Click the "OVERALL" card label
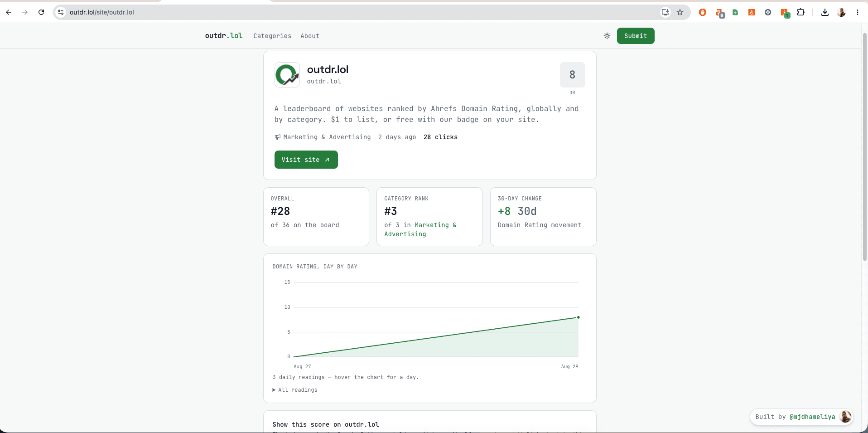Screen dimensions: 868x433 pyautogui.click(x=283, y=199)
